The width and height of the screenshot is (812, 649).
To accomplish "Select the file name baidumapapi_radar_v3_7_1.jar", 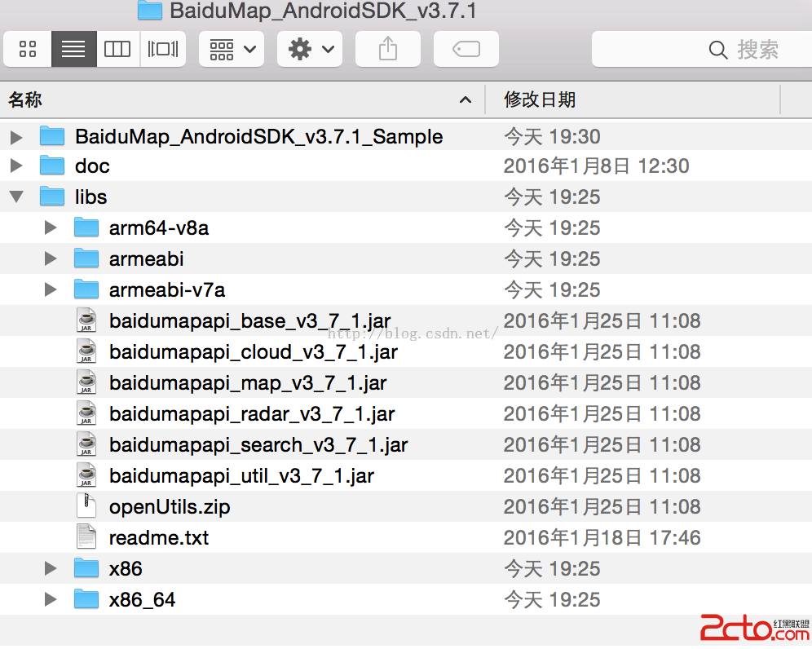I will point(252,414).
